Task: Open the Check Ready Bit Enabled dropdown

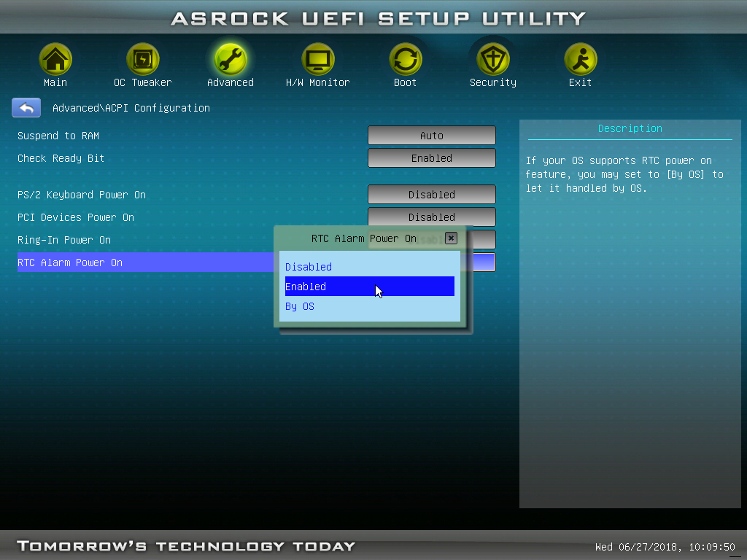Action: coord(432,157)
